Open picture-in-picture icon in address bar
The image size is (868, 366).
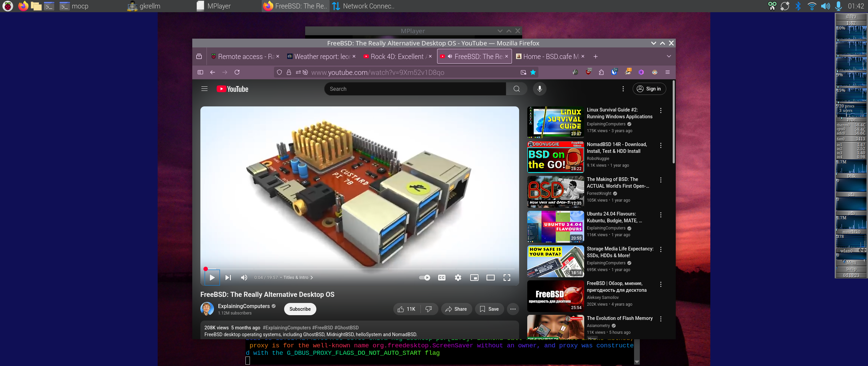pos(524,72)
